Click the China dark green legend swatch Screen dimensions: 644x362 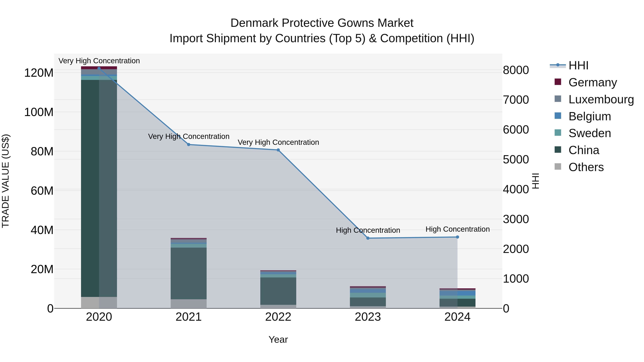pos(558,150)
